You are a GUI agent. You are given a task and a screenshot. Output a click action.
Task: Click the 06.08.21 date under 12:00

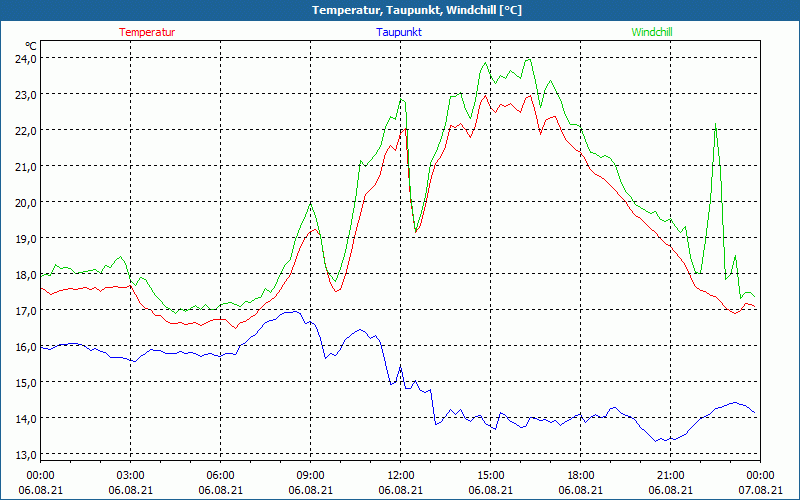[x=401, y=490]
